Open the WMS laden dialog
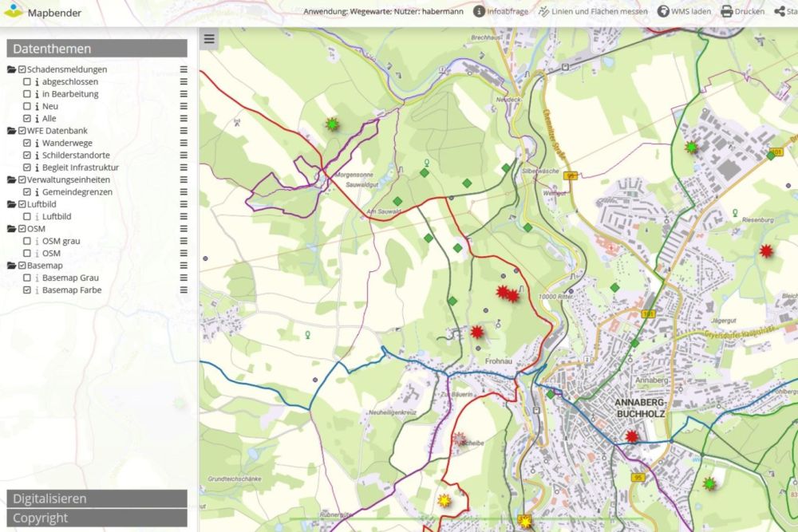The image size is (798, 532). coord(684,11)
